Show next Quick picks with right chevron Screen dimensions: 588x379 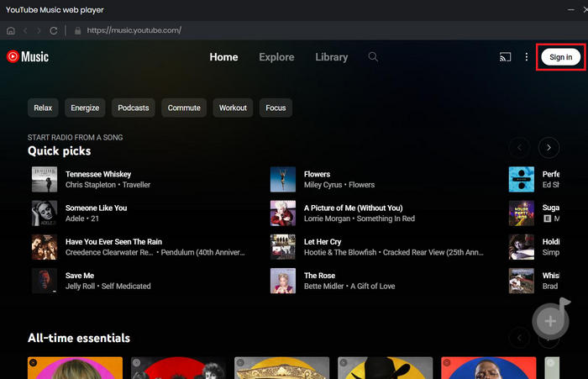tap(549, 147)
